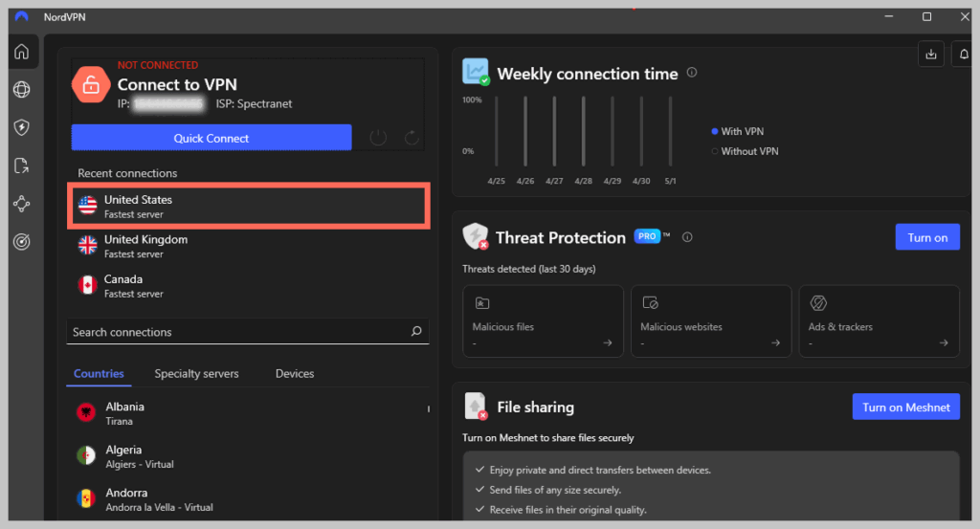980x529 pixels.
Task: Click info icon next to Weekly connection time
Action: [x=692, y=73]
